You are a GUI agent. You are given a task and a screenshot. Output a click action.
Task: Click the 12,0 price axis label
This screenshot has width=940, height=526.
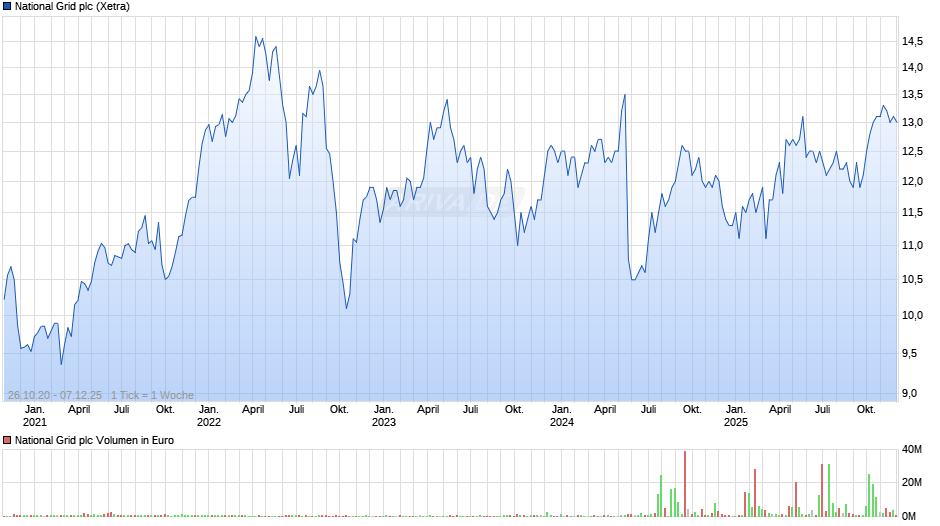[x=912, y=182]
